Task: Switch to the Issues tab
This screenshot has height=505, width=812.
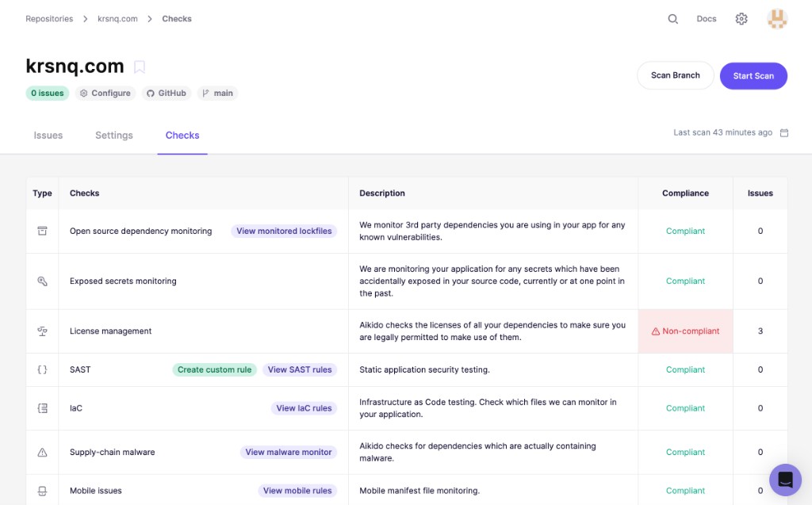Action: pos(48,136)
